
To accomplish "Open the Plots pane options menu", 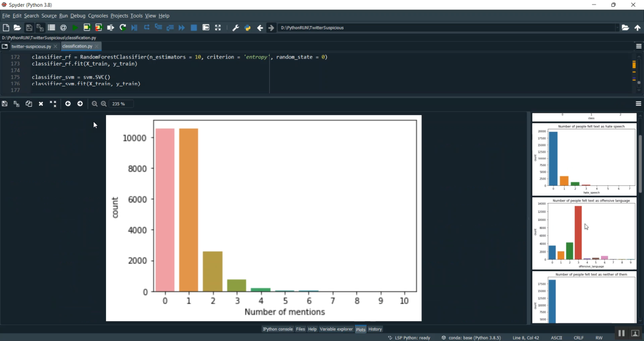I will point(638,104).
